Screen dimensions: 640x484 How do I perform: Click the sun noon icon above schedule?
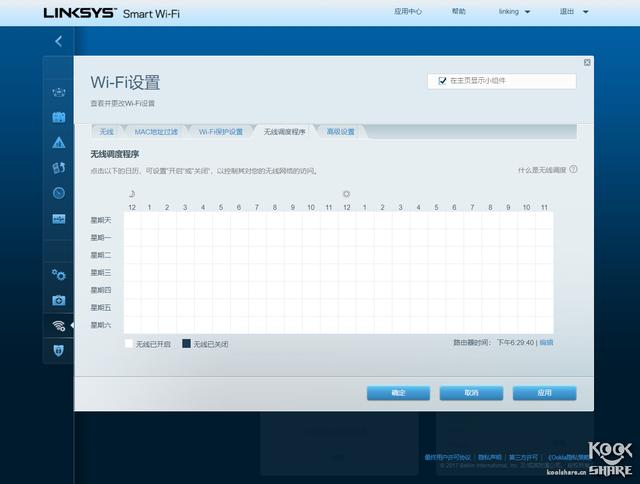pos(347,194)
